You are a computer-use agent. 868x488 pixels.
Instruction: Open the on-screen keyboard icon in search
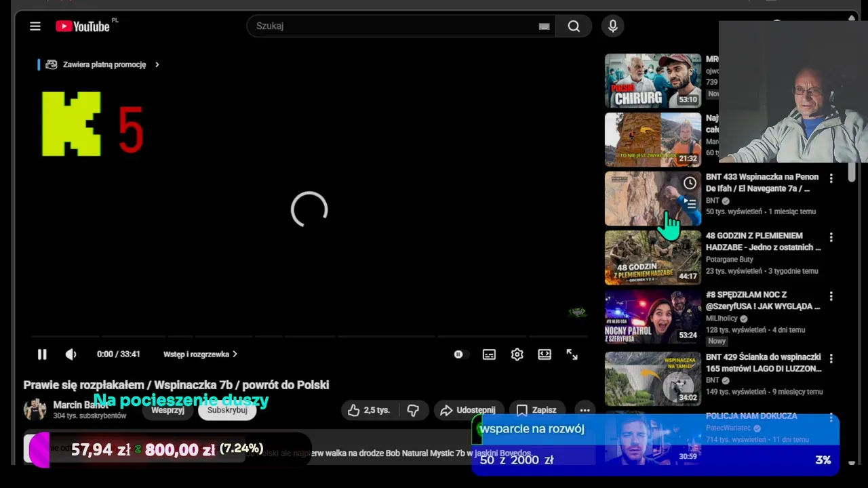(x=544, y=26)
